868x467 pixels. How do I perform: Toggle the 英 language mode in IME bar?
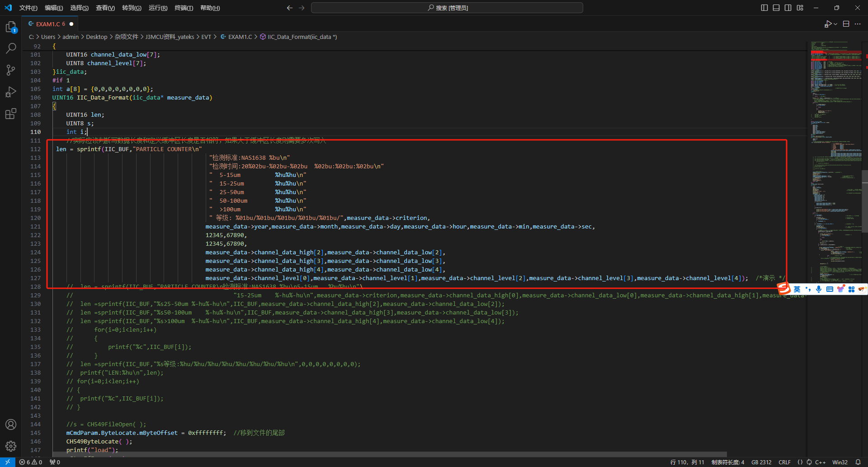[x=797, y=289]
